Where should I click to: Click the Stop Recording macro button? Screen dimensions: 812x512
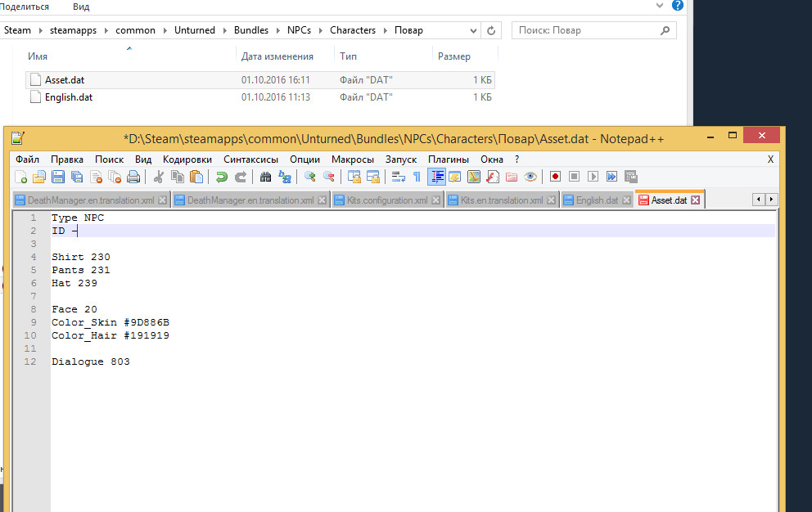574,177
